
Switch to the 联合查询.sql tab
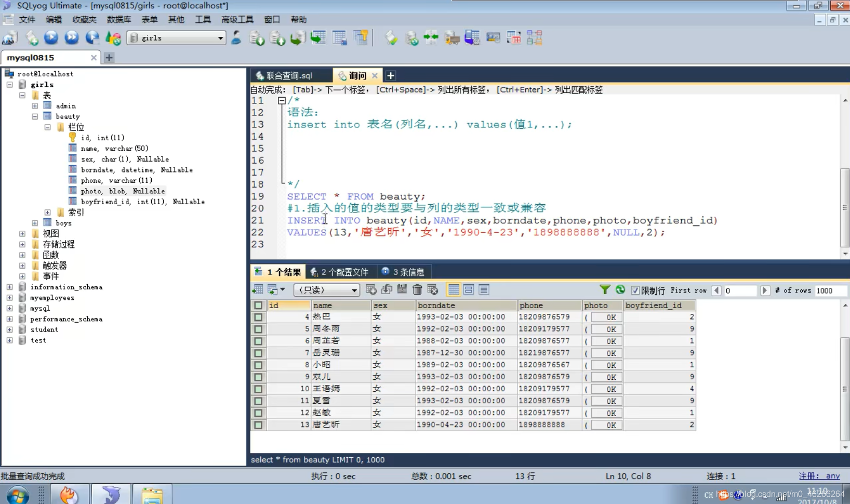[289, 76]
